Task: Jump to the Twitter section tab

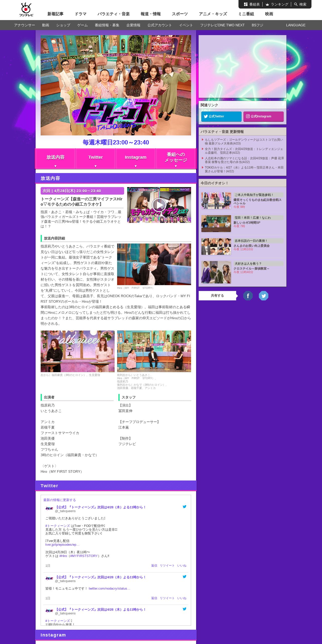Action: click(x=96, y=158)
